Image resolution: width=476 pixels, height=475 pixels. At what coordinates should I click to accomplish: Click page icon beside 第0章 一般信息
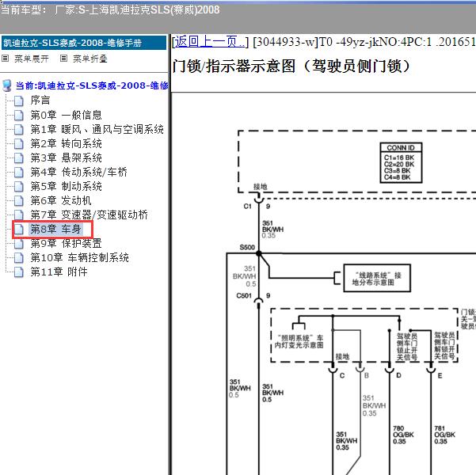coord(19,115)
